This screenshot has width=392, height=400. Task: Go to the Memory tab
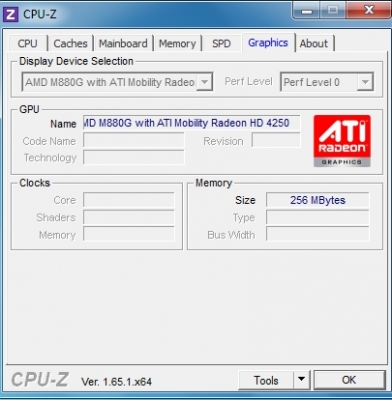177,43
